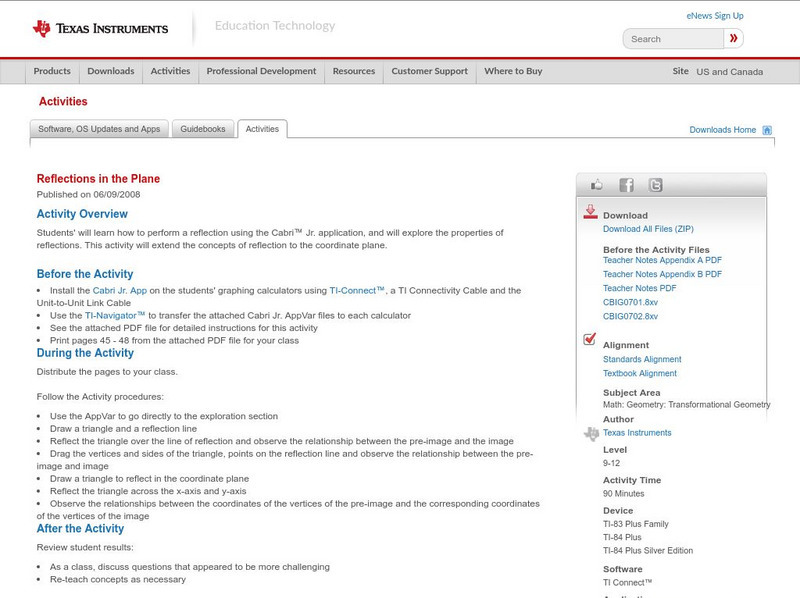
Task: Click 'Reflect the triangle across the x-axis' bullet
Action: point(148,491)
